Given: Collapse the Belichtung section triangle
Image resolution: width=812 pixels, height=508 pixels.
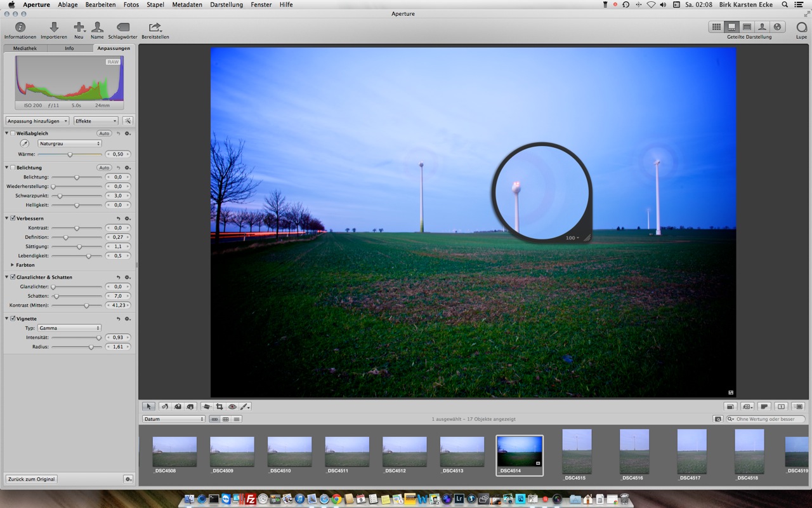Looking at the screenshot, I should [x=6, y=168].
